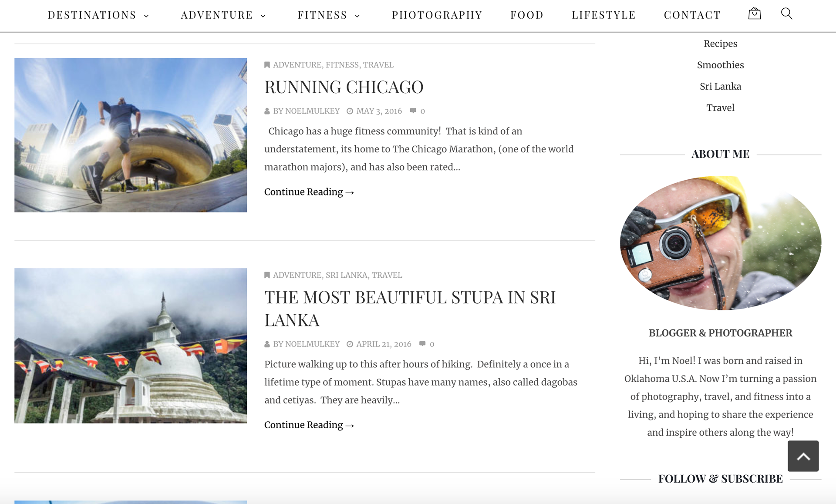The width and height of the screenshot is (836, 504).
Task: Open the search magnifier icon
Action: [x=786, y=13]
